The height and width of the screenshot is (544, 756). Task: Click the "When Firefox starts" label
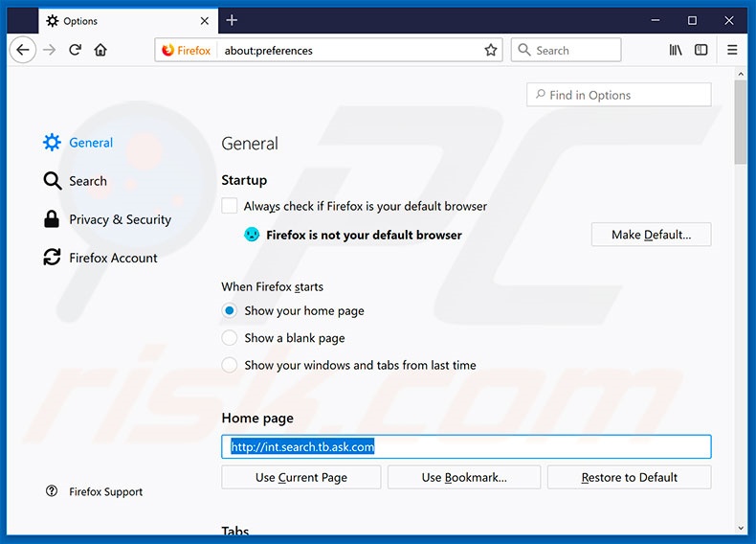click(x=273, y=286)
